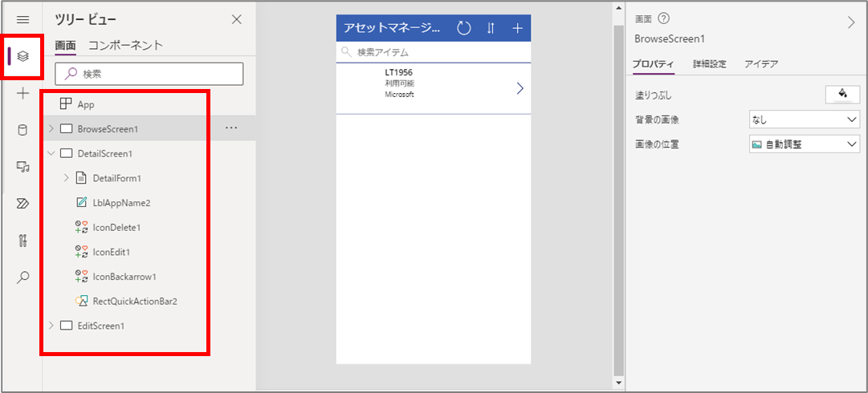The height and width of the screenshot is (393, 868).
Task: Select DetailForm1 in the tree
Action: 117,178
